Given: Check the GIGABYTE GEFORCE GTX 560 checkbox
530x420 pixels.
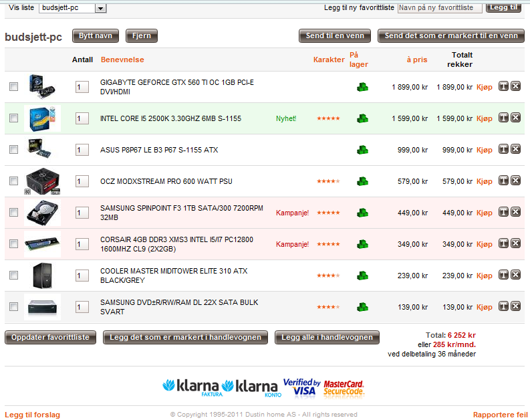Looking at the screenshot, I should (x=13, y=86).
